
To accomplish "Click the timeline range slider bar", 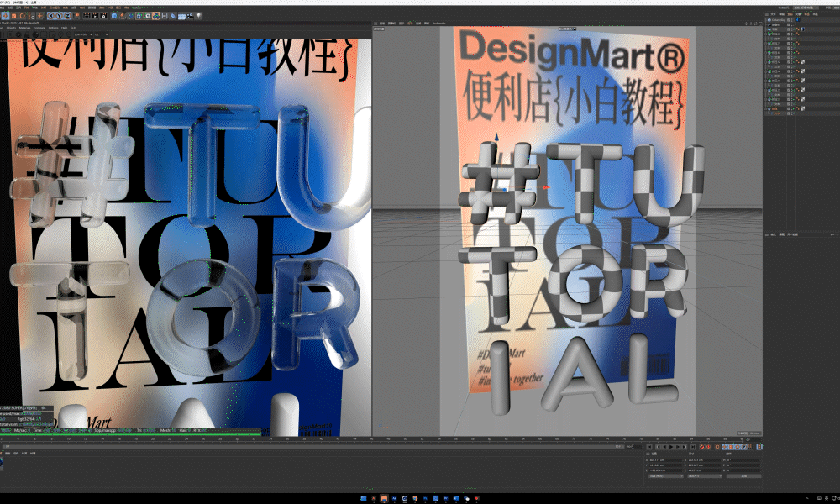I will 313,446.
